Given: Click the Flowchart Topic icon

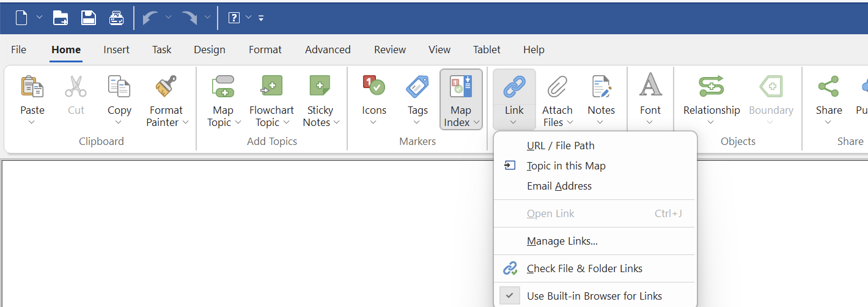Looking at the screenshot, I should click(x=271, y=87).
